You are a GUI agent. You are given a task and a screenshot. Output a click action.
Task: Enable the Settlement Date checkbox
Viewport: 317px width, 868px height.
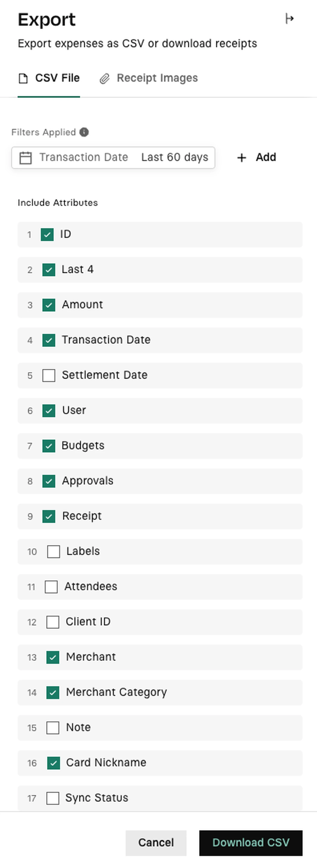pyautogui.click(x=49, y=375)
